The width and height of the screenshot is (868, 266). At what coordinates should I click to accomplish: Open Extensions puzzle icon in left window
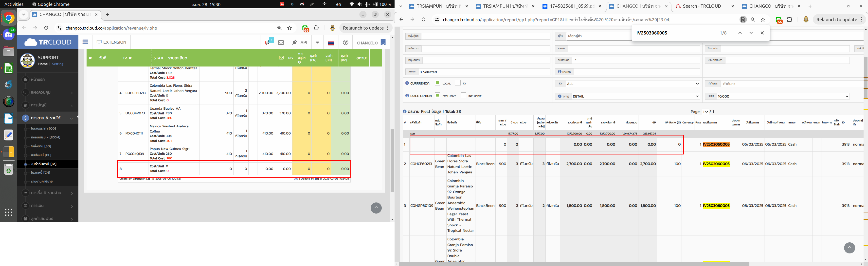(x=316, y=28)
